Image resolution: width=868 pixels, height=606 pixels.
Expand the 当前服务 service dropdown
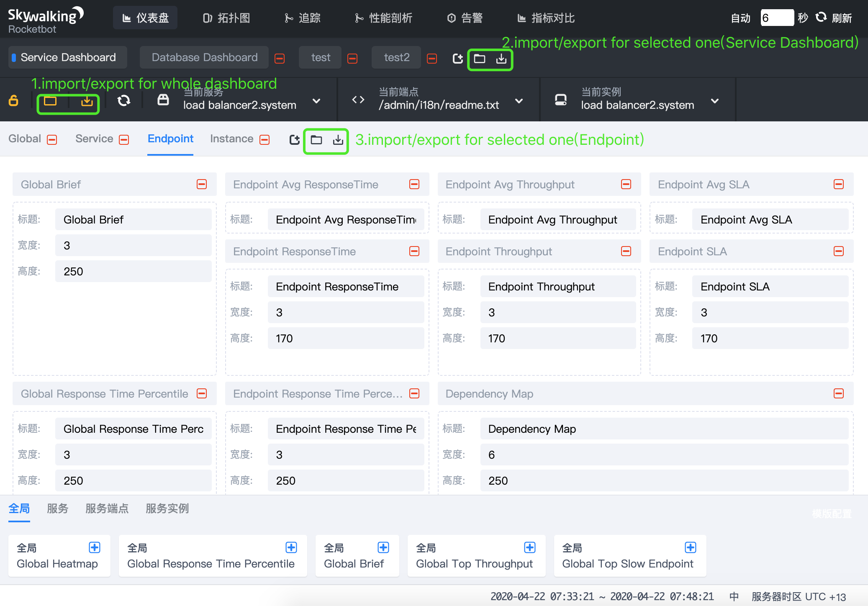click(x=316, y=101)
